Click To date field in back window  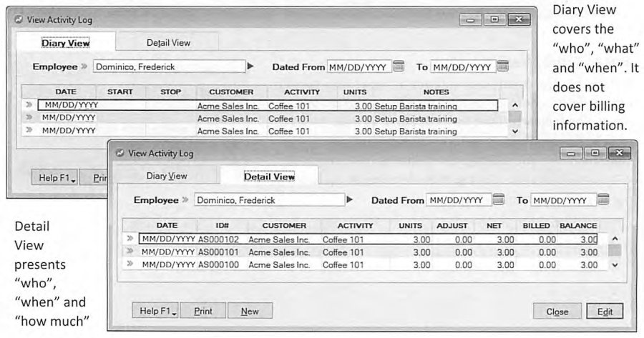tap(463, 66)
